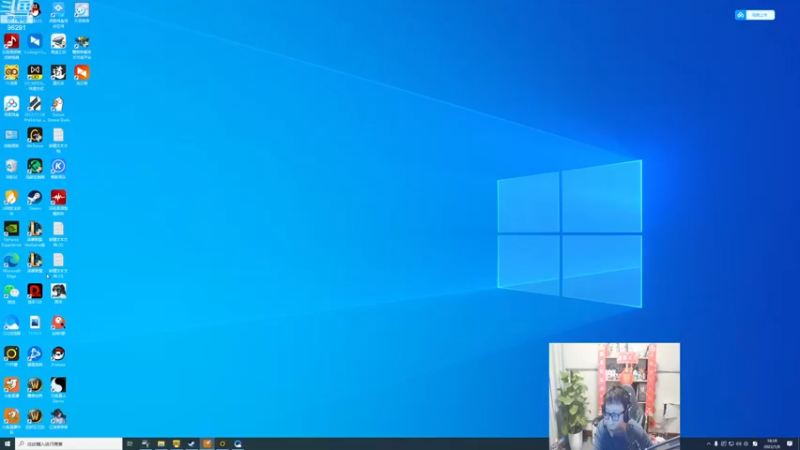Open the black icon with red R
Screen dimensions: 800x450
(x=35, y=291)
